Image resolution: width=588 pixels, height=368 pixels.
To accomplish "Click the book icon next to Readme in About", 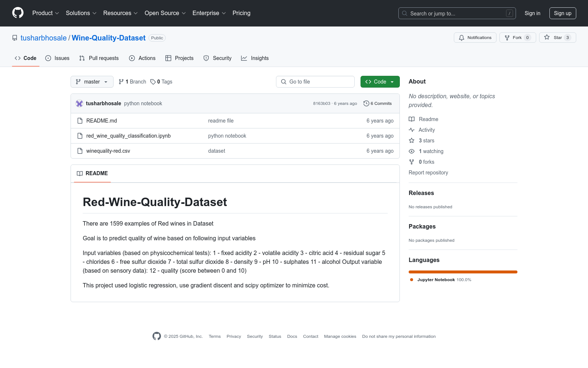I will coord(412,119).
